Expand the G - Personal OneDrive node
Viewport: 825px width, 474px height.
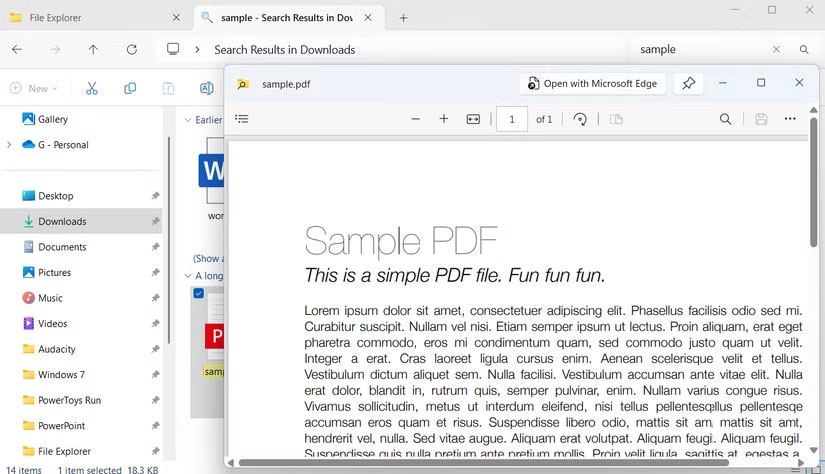(9, 145)
